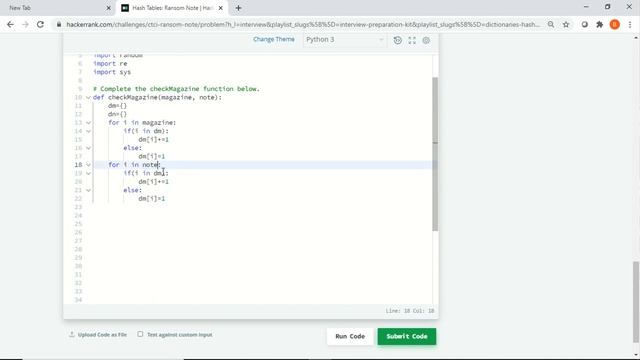This screenshot has height=360, width=640.
Task: Enable Test against custom input checkbox
Action: tap(140, 334)
